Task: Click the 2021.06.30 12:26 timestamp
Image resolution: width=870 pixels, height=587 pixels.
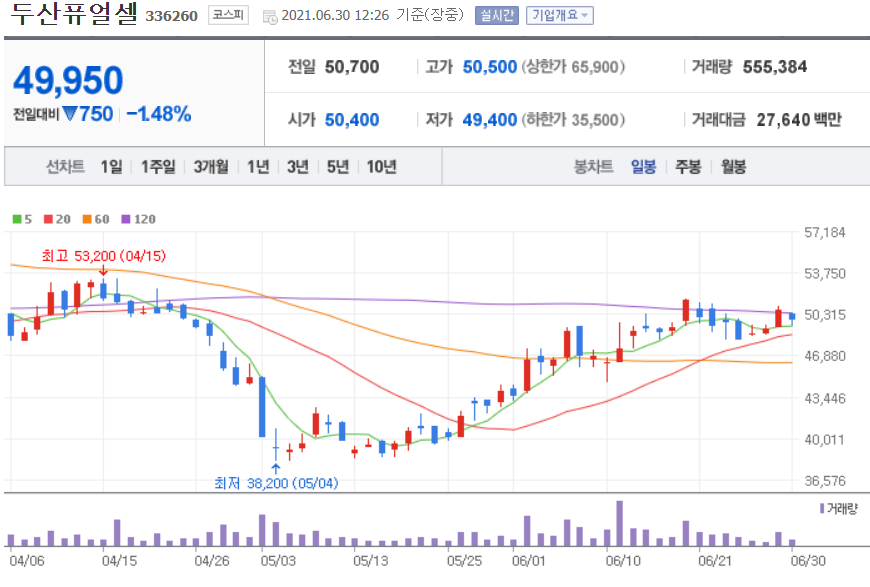Action: (x=335, y=16)
